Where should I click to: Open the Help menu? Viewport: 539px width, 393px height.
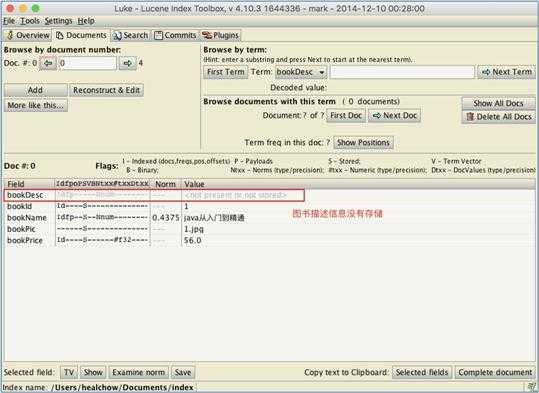[86, 21]
